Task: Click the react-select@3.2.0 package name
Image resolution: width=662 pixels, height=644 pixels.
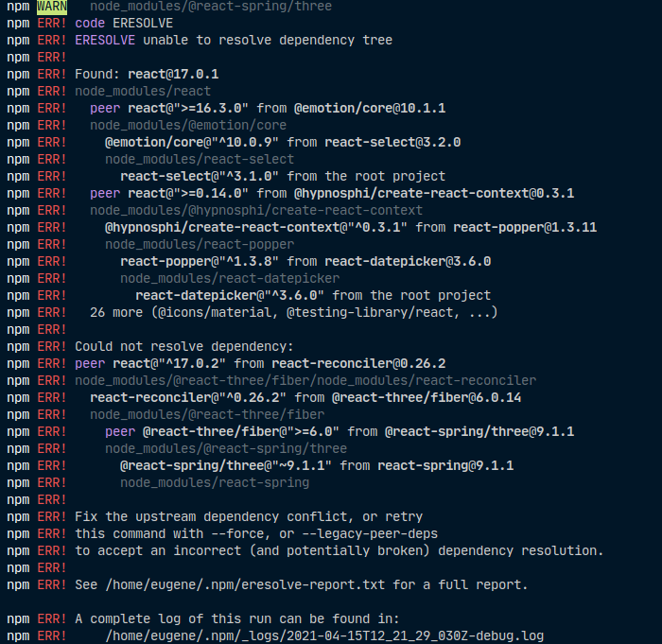Action: [392, 142]
